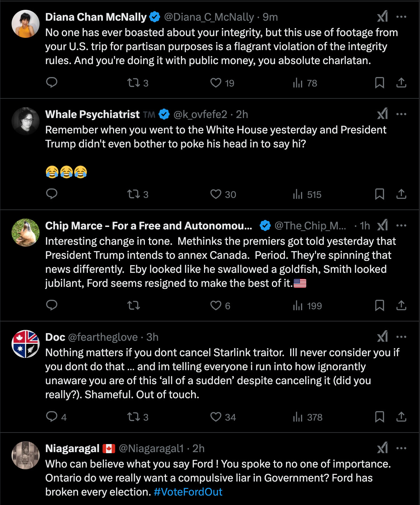Viewport: 420px width, 505px height.
Task: Click Grok icon on Niagaragal's tweet
Action: [x=382, y=448]
